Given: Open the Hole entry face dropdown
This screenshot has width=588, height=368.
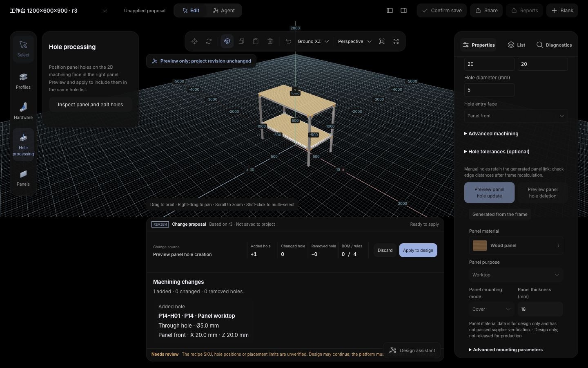Looking at the screenshot, I should point(516,116).
